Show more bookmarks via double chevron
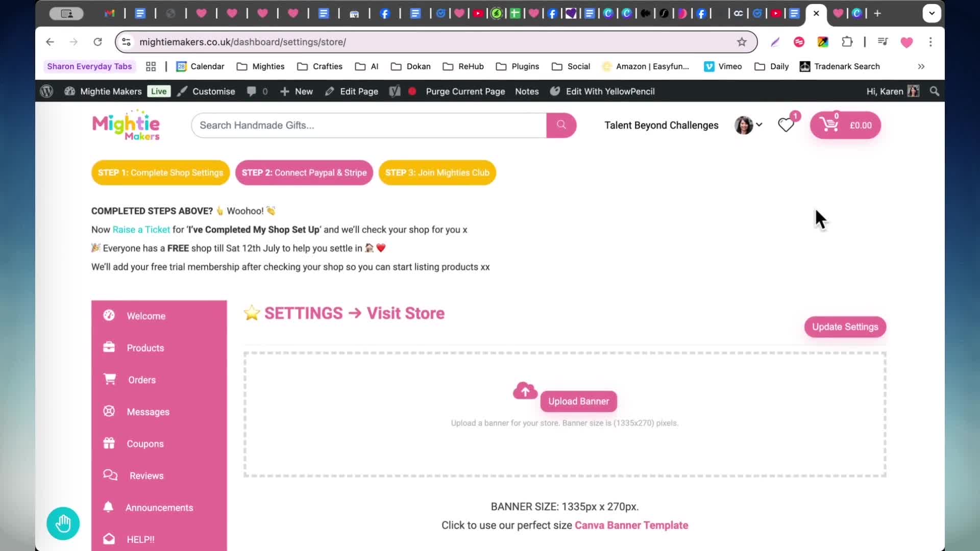 pyautogui.click(x=921, y=66)
